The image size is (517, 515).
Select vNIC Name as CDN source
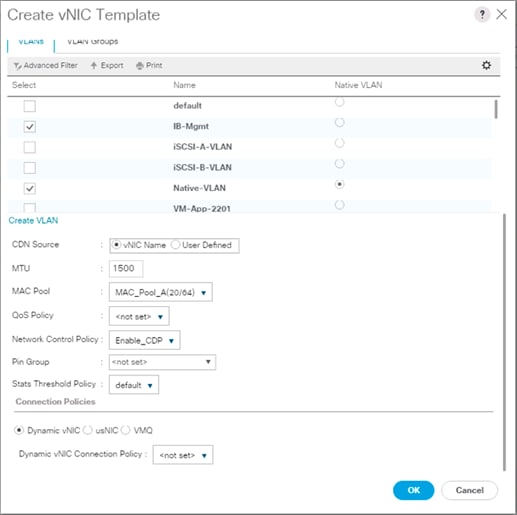click(116, 245)
